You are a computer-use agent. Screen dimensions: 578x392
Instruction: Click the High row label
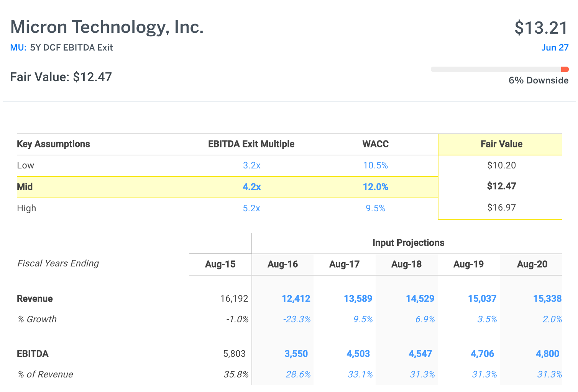click(x=26, y=208)
